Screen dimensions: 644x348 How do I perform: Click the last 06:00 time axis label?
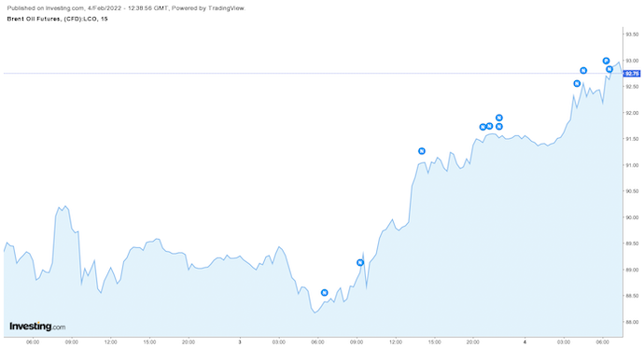[x=603, y=341]
